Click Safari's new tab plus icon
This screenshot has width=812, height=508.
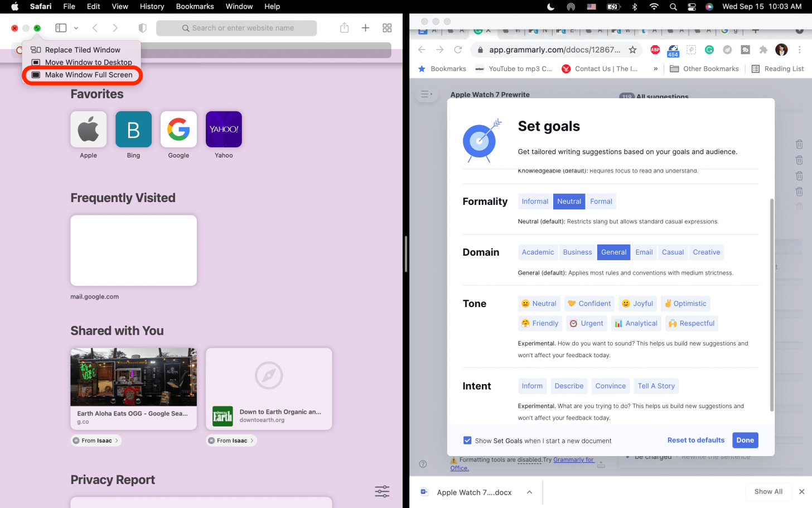[365, 28]
